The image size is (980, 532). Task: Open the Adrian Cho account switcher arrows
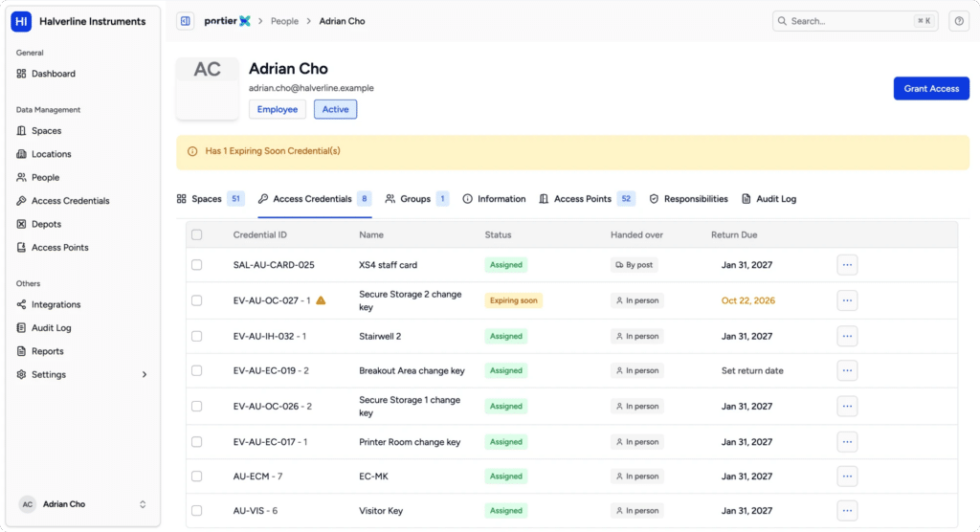click(x=143, y=504)
